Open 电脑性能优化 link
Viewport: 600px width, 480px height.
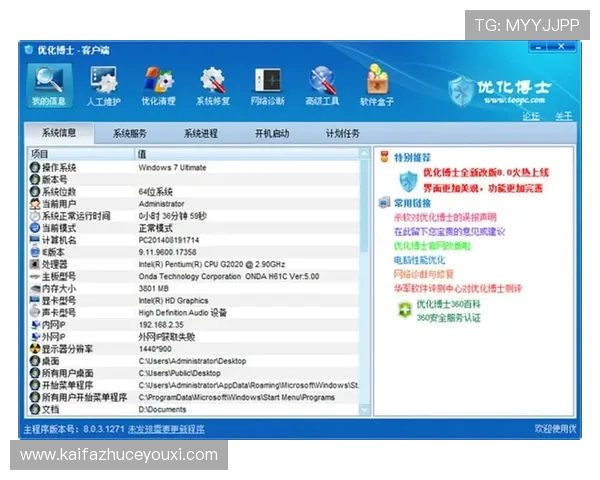click(419, 259)
